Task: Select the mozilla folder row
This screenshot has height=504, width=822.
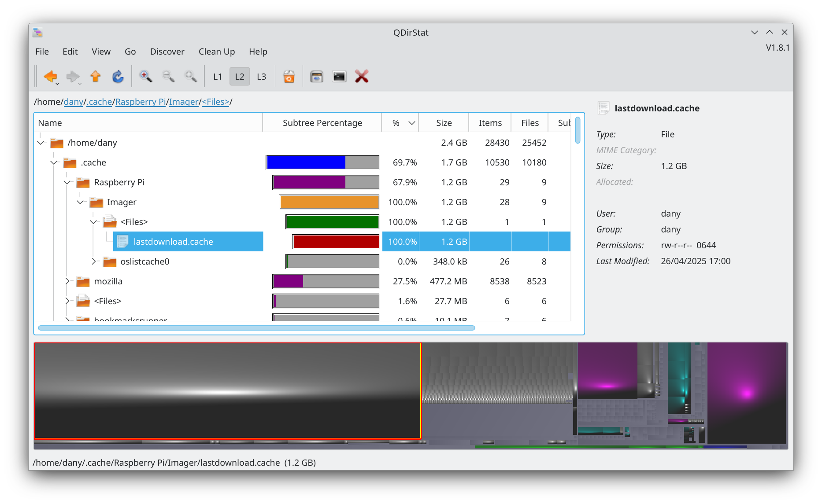Action: coord(302,281)
